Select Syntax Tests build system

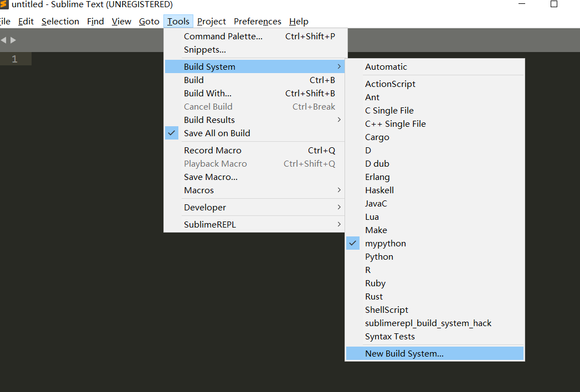[435, 337]
